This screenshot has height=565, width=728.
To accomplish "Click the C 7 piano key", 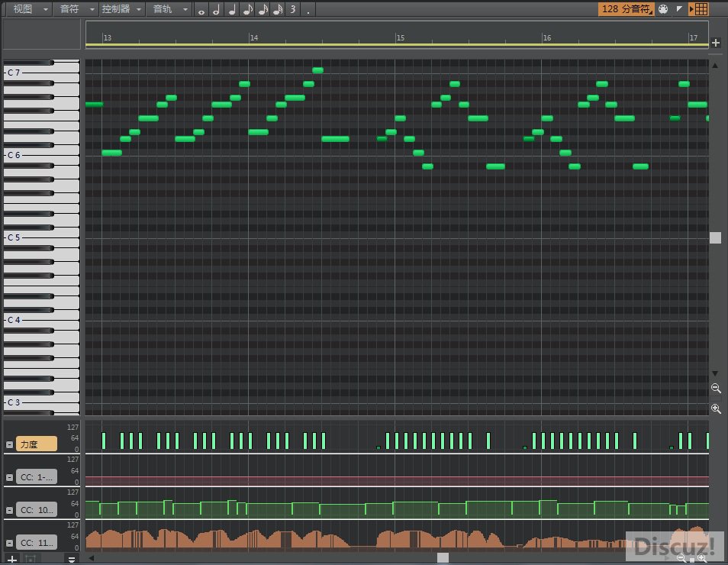I will pyautogui.click(x=41, y=73).
